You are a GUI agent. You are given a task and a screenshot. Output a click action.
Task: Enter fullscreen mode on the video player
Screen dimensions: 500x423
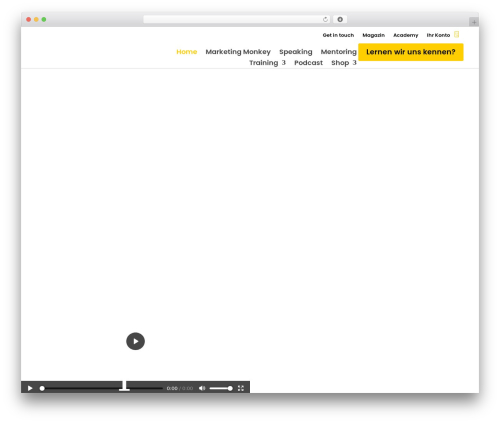tap(241, 388)
